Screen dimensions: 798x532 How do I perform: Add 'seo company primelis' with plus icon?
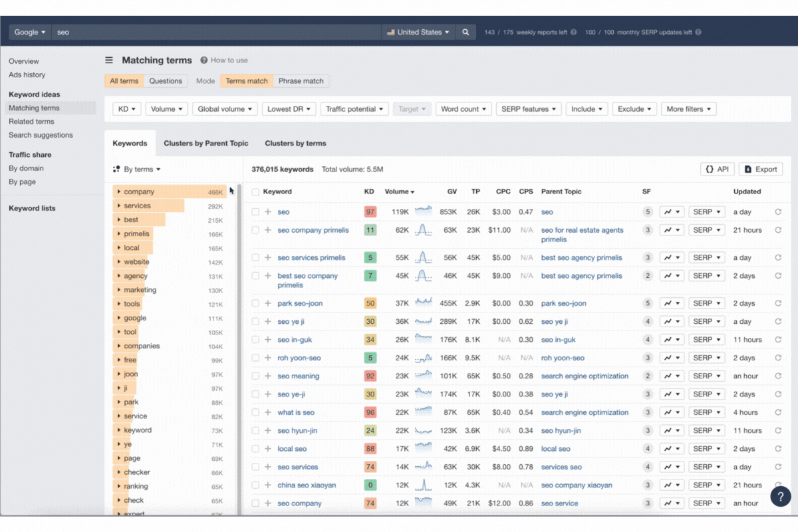[268, 230]
